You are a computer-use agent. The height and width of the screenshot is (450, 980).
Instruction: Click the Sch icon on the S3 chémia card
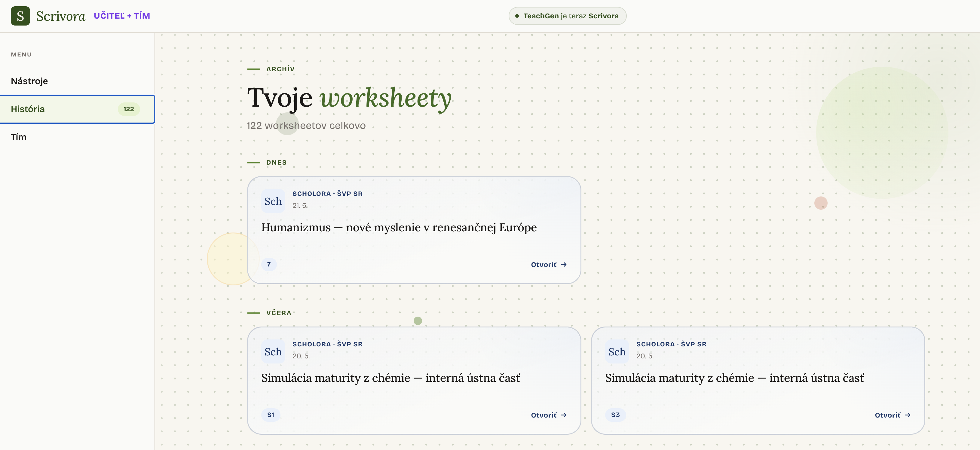coord(617,351)
